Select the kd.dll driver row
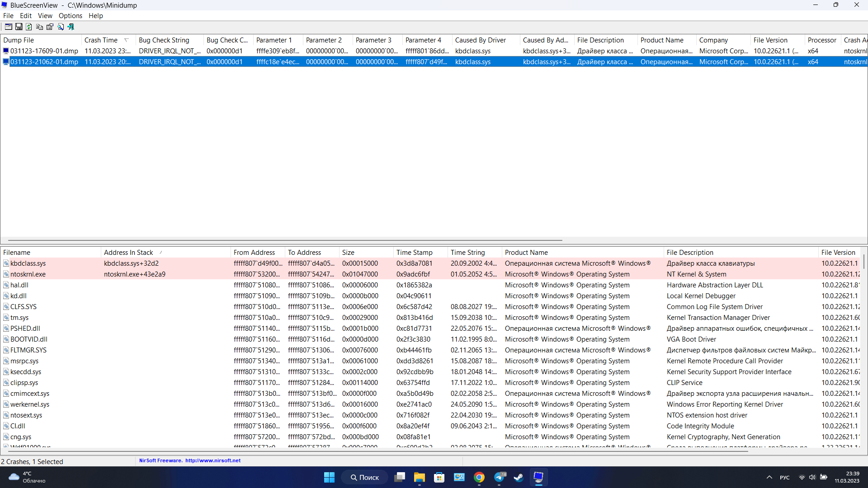Image resolution: width=868 pixels, height=488 pixels. point(430,296)
